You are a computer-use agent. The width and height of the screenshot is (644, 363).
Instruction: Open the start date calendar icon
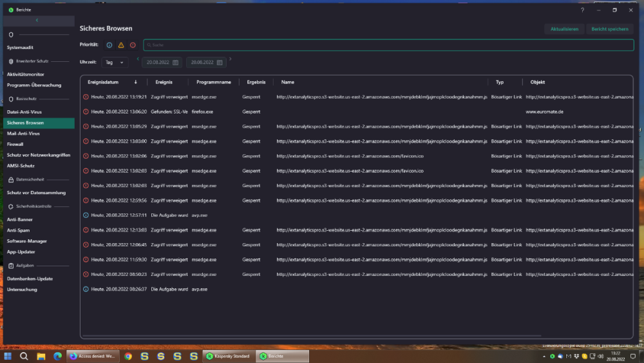coord(175,63)
